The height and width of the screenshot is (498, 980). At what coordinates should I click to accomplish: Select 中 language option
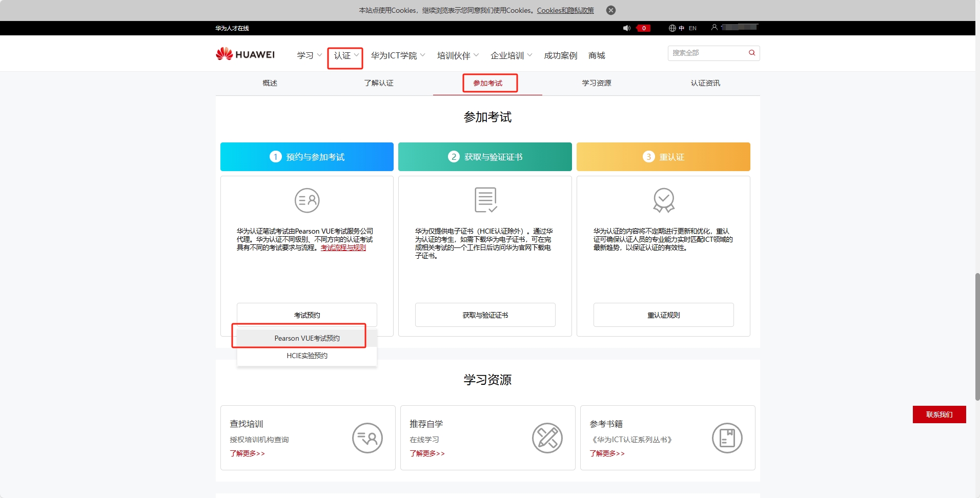click(x=682, y=28)
